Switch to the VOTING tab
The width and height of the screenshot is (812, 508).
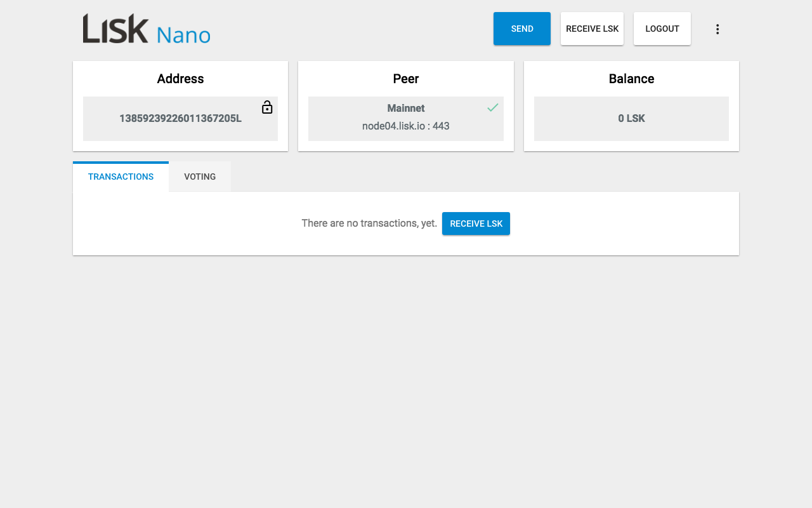click(x=200, y=177)
